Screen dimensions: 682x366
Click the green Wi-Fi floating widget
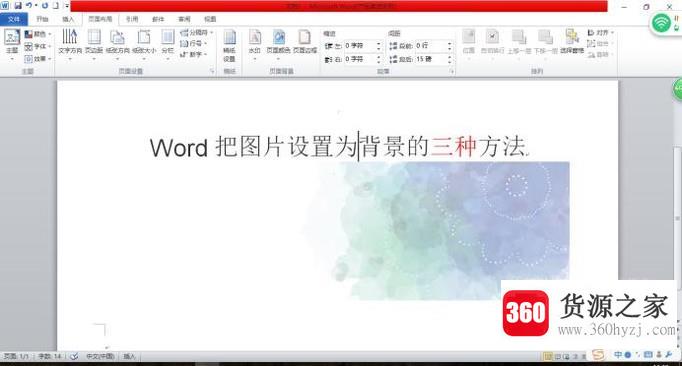(661, 23)
